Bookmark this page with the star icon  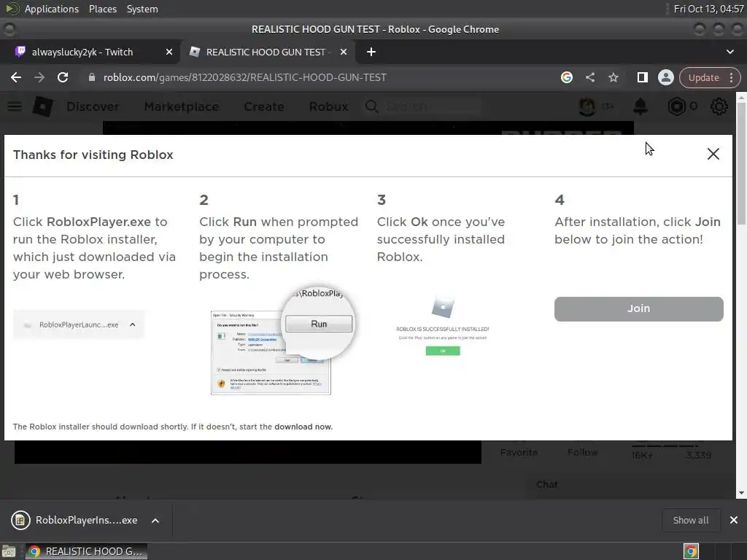[613, 77]
